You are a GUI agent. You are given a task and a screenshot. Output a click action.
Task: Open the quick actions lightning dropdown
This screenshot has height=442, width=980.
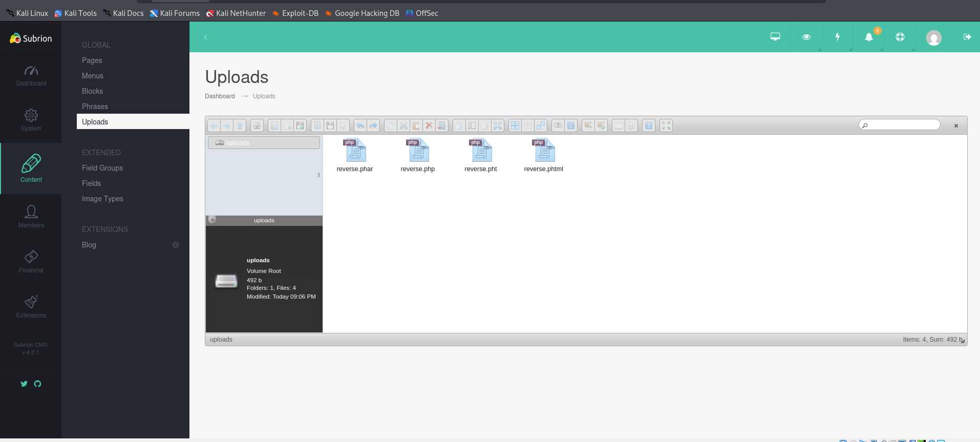[x=838, y=37]
